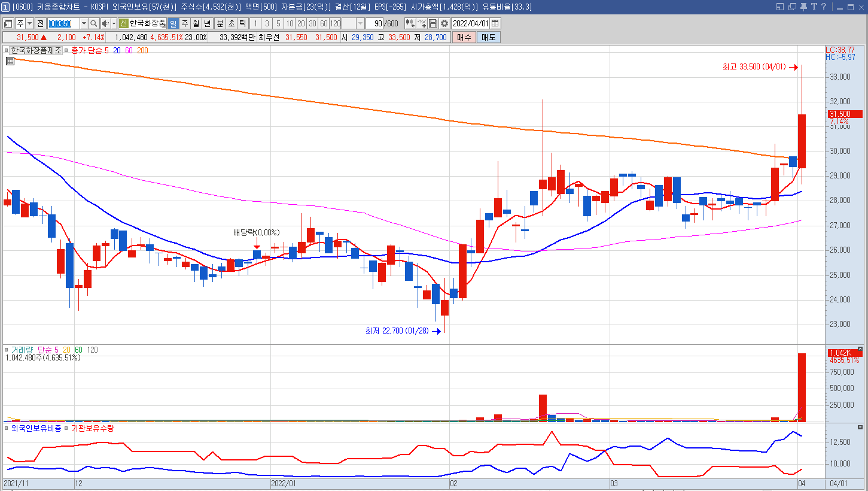
Task: Click the add-indicator candlestick icon
Action: pos(410,23)
